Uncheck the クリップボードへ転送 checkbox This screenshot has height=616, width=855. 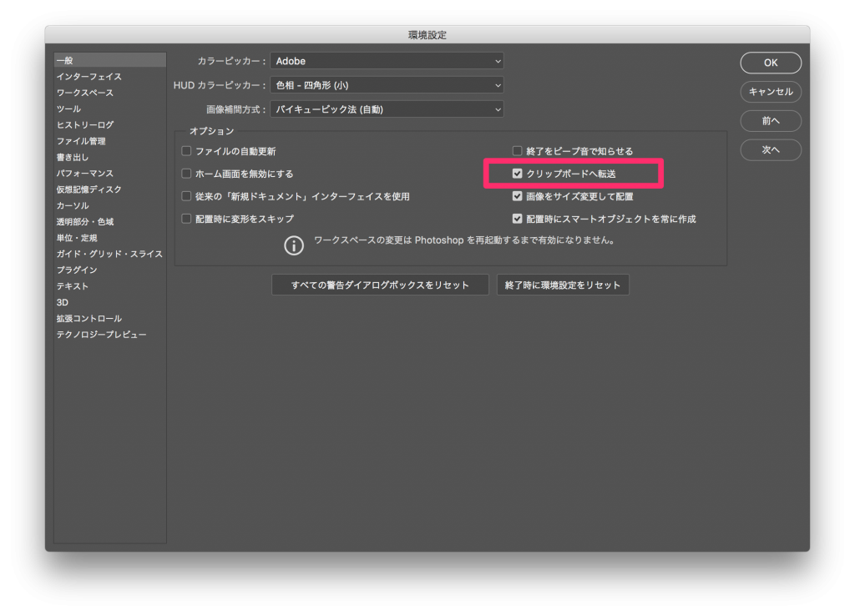518,174
